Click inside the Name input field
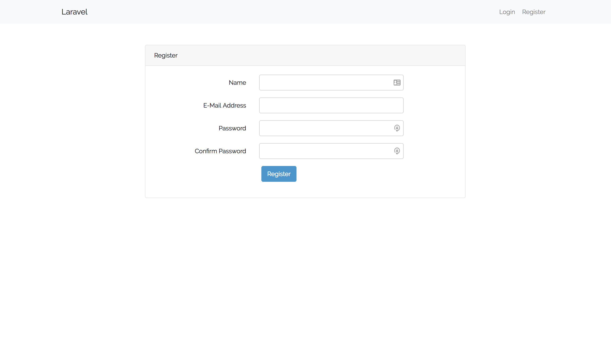Screen dimensions: 611x364 319,82
